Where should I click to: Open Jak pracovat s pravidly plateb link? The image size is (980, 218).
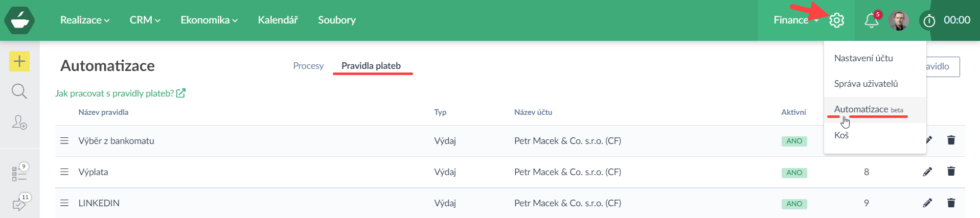[x=120, y=93]
